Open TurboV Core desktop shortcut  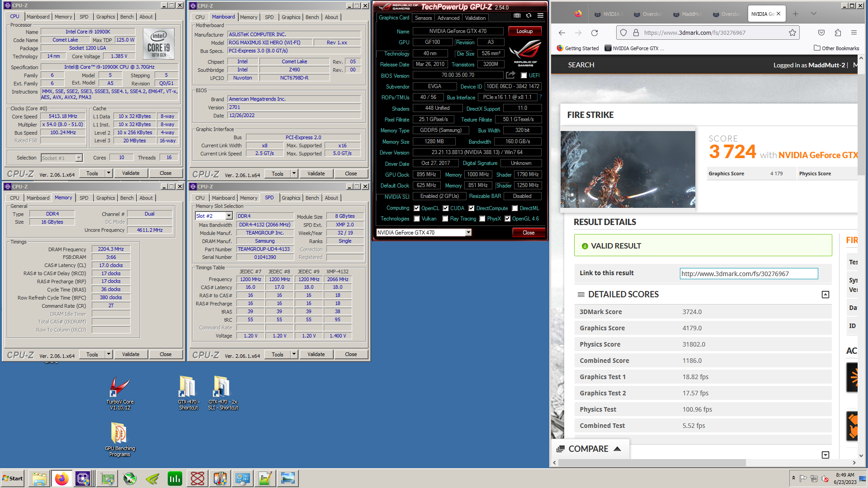(x=120, y=393)
